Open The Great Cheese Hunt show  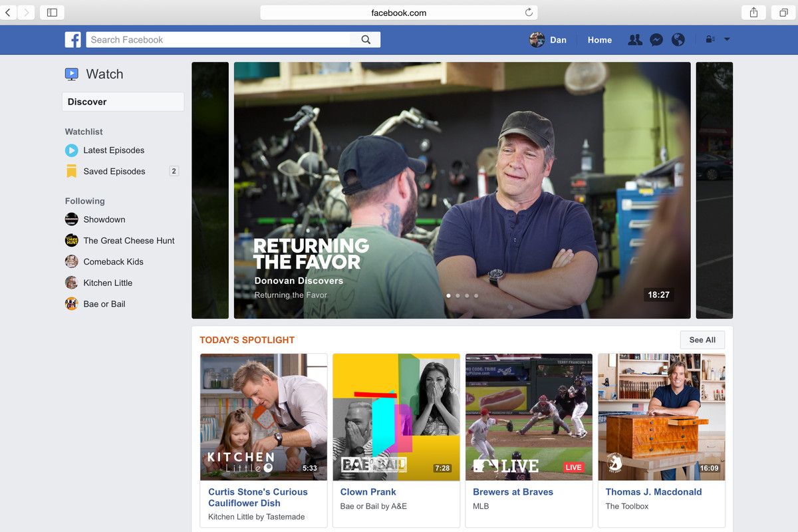click(x=129, y=240)
